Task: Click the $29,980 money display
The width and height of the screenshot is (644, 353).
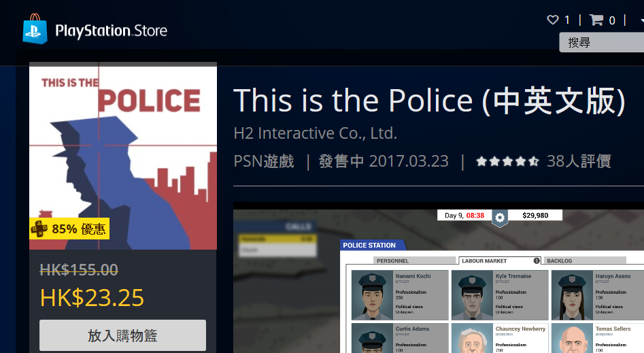Action: pos(535,216)
